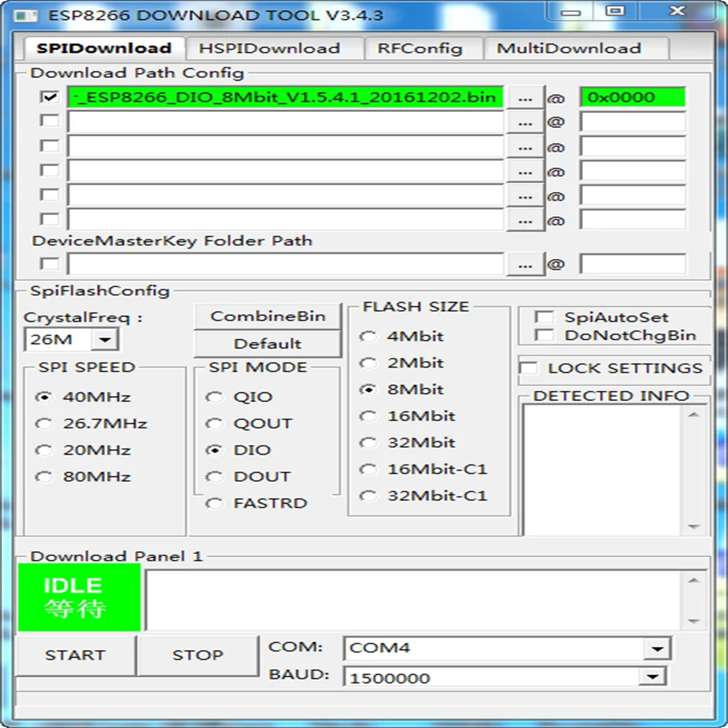Click DETECTED INFO scrollbar down arrow
Viewport: 728px width, 728px height.
694,526
